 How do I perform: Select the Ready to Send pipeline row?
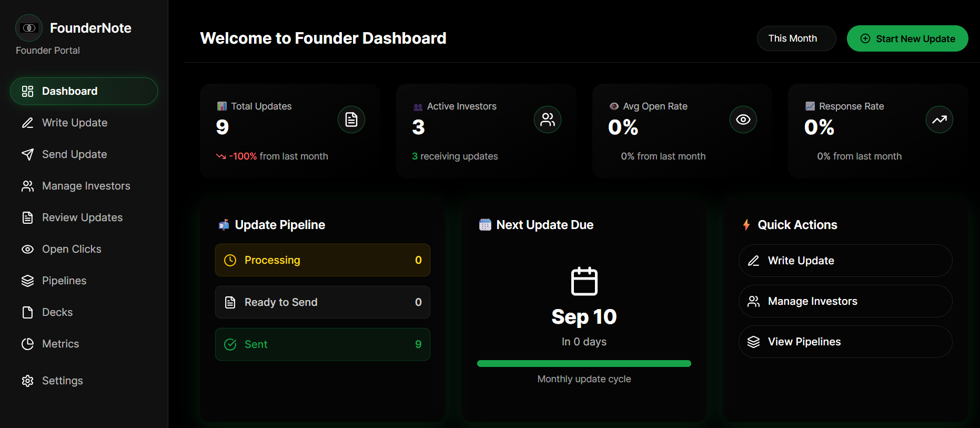(322, 302)
